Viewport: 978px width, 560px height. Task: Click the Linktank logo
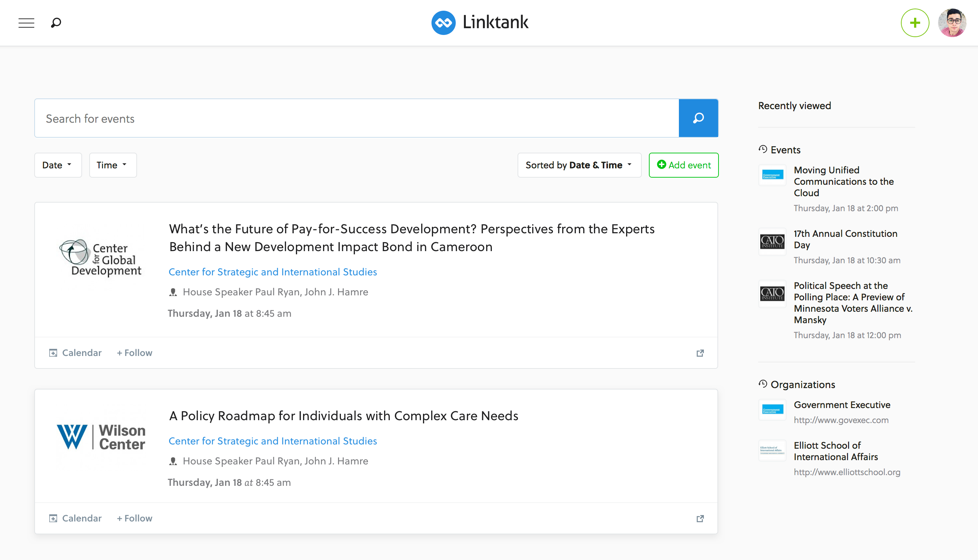(x=480, y=22)
